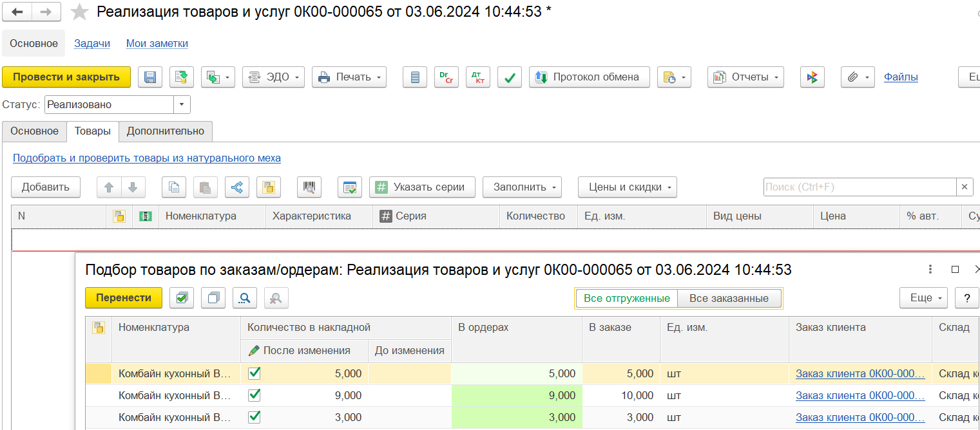980x430 pixels.
Task: Open the first Заказ клиента link
Action: tap(860, 374)
